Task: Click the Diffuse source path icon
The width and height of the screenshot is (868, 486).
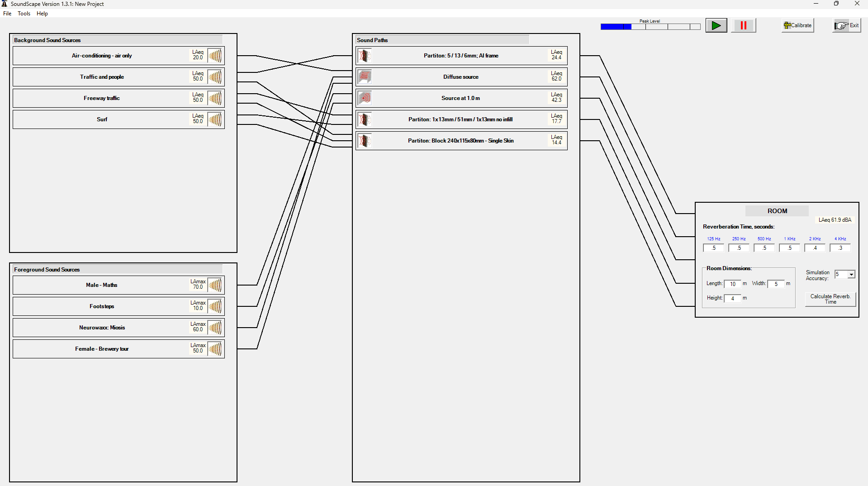Action: pyautogui.click(x=365, y=77)
